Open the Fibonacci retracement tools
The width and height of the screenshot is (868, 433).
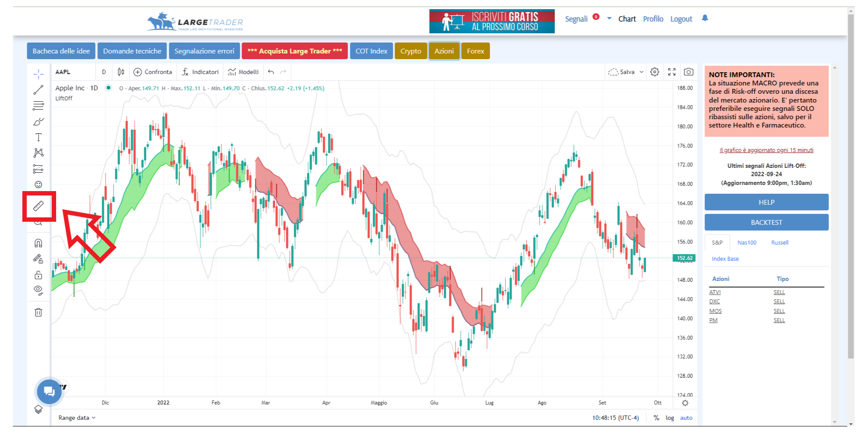[39, 106]
